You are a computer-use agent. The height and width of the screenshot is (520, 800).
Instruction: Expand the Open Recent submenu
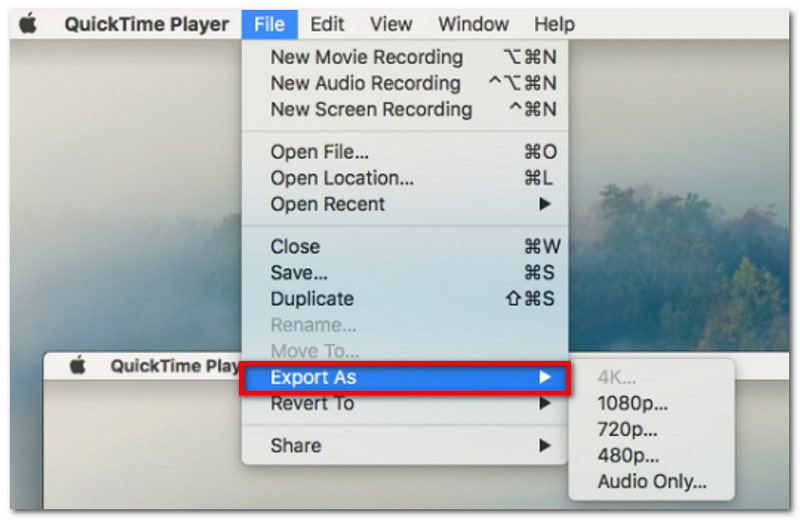point(405,204)
